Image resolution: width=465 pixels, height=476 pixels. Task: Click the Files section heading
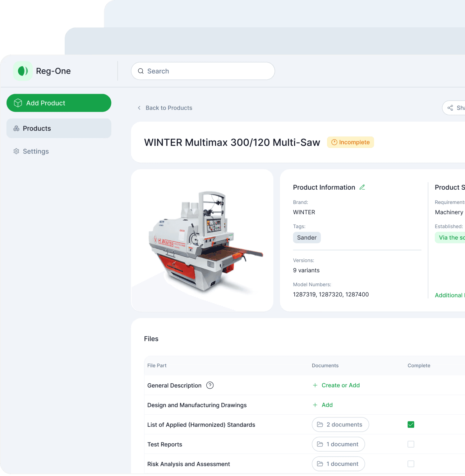pos(151,339)
